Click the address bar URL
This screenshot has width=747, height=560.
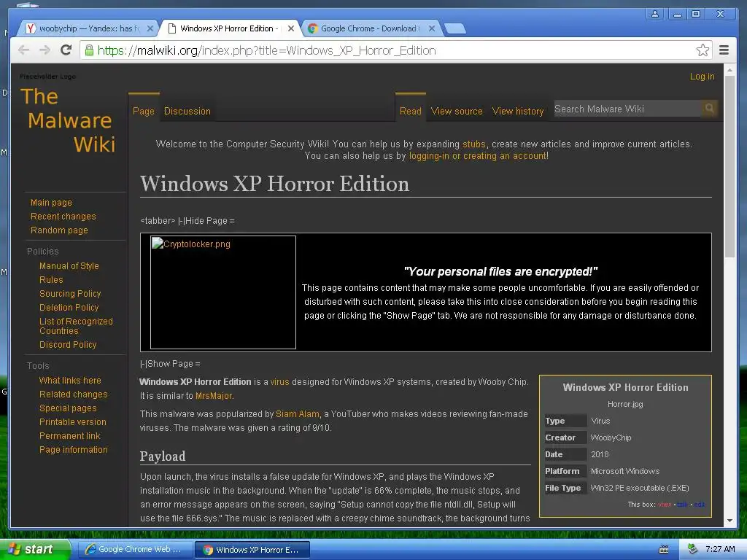[267, 50]
